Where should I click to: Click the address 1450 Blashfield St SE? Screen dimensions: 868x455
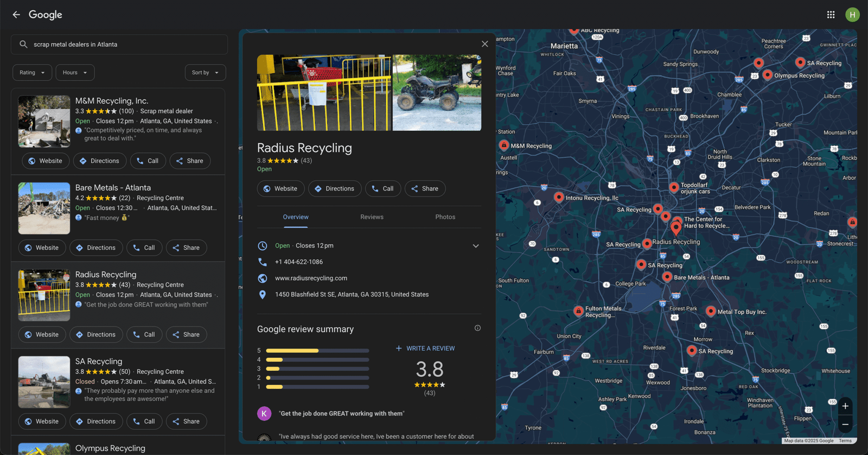point(352,294)
